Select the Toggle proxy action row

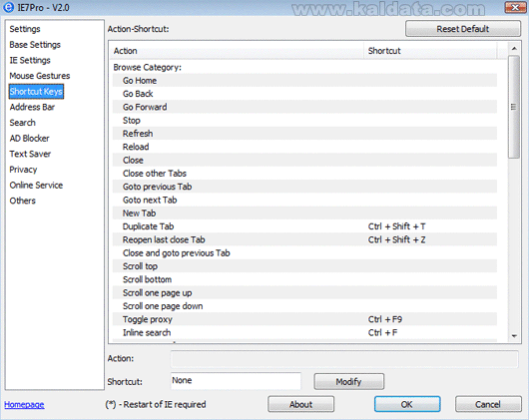(x=304, y=319)
